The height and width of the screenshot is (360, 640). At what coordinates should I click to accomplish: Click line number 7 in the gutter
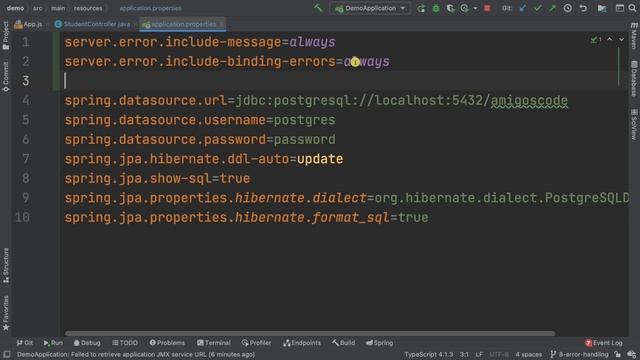coord(25,159)
